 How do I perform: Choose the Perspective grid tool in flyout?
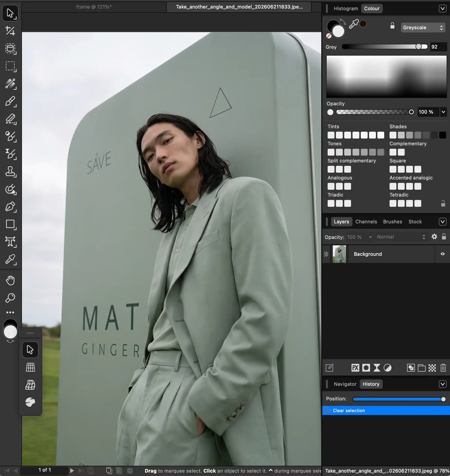point(30,367)
